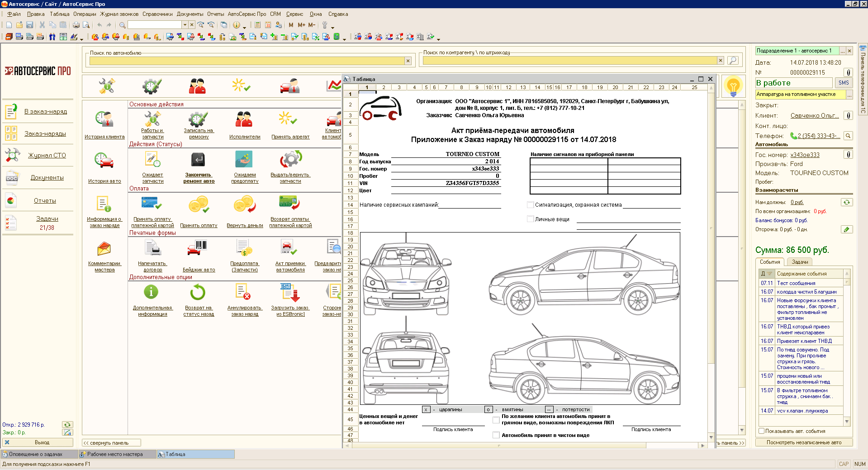Check 'Сигнализация, охранная система' checkbox
The image size is (868, 470).
click(x=531, y=205)
